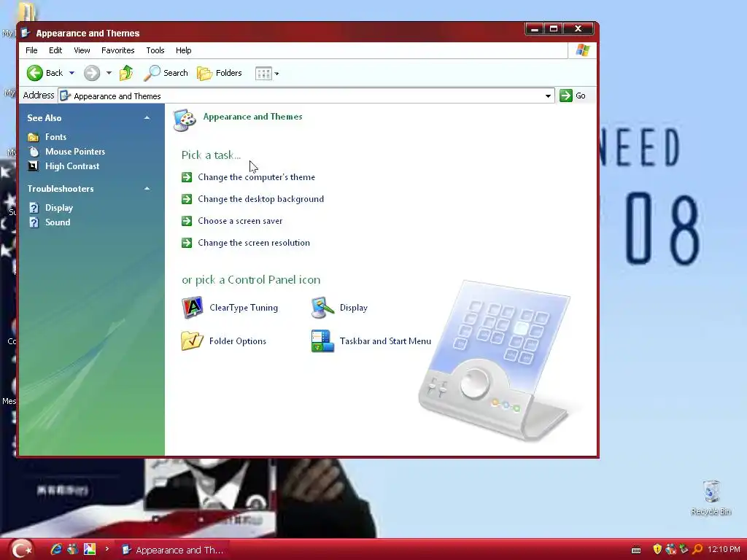Click the Fonts folder icon
Screen dimensions: 747x560
click(x=34, y=138)
